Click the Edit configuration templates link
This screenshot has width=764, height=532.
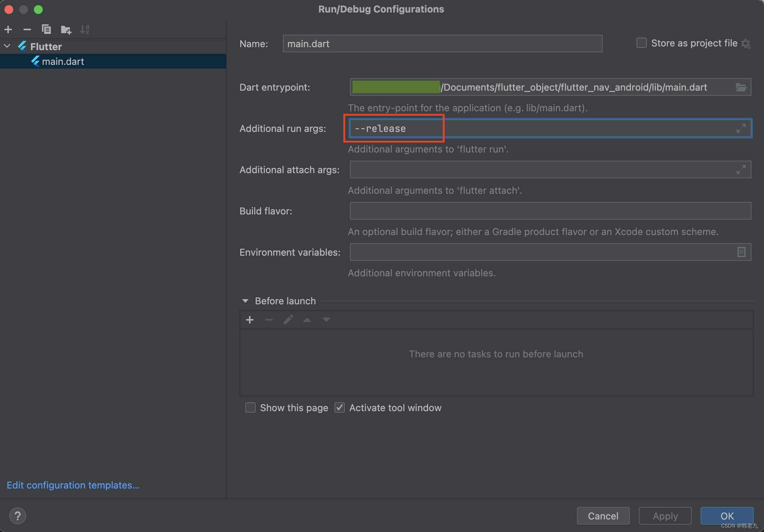[x=74, y=484]
